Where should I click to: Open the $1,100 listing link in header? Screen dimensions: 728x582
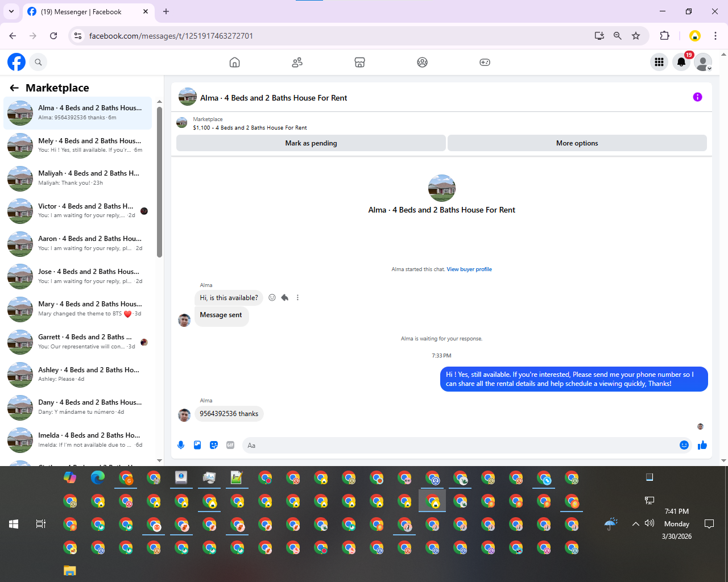(x=250, y=128)
